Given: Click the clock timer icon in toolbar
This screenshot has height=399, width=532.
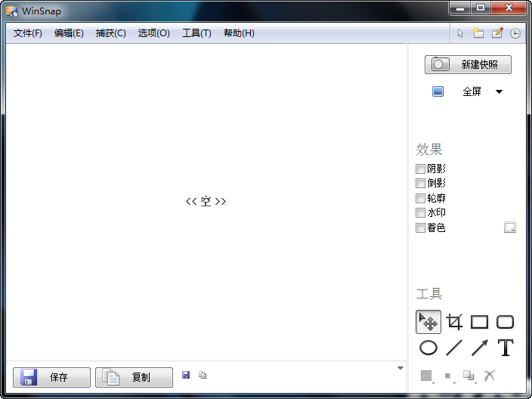Looking at the screenshot, I should pyautogui.click(x=515, y=33).
